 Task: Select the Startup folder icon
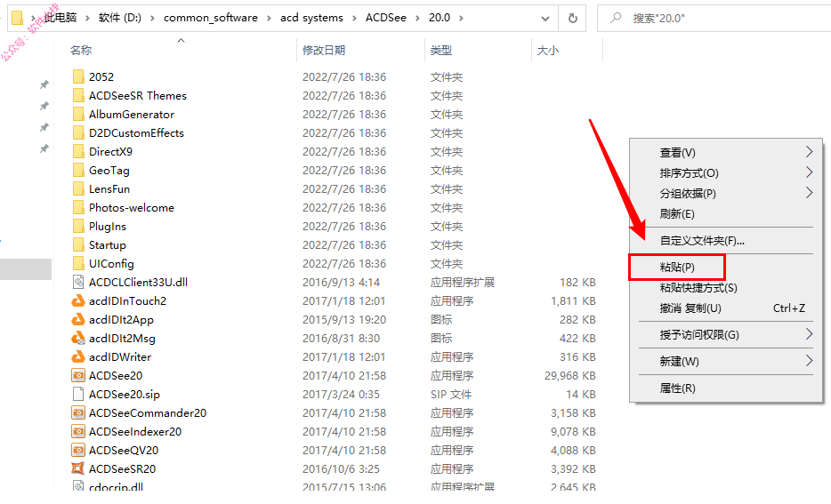[x=78, y=244]
